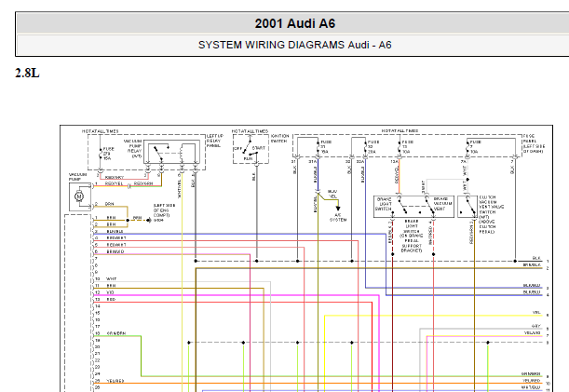Click the "2001 Audi A6" title heading
This screenshot has height=392, width=569.
[x=294, y=23]
